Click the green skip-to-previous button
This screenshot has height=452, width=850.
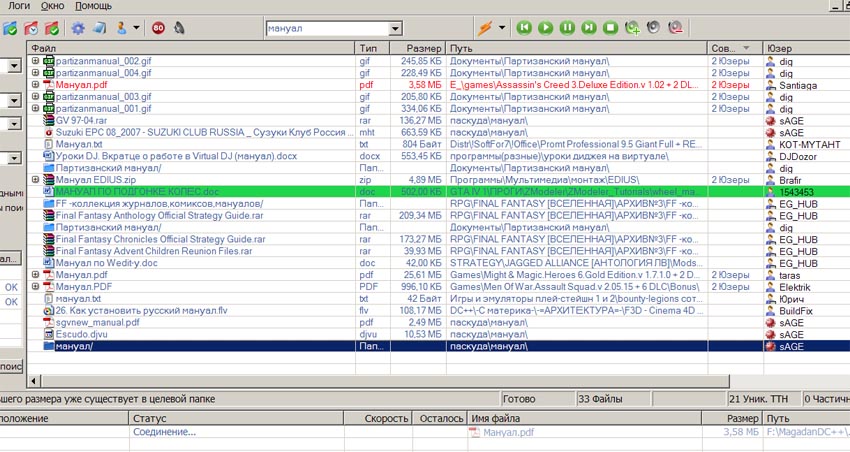523,28
